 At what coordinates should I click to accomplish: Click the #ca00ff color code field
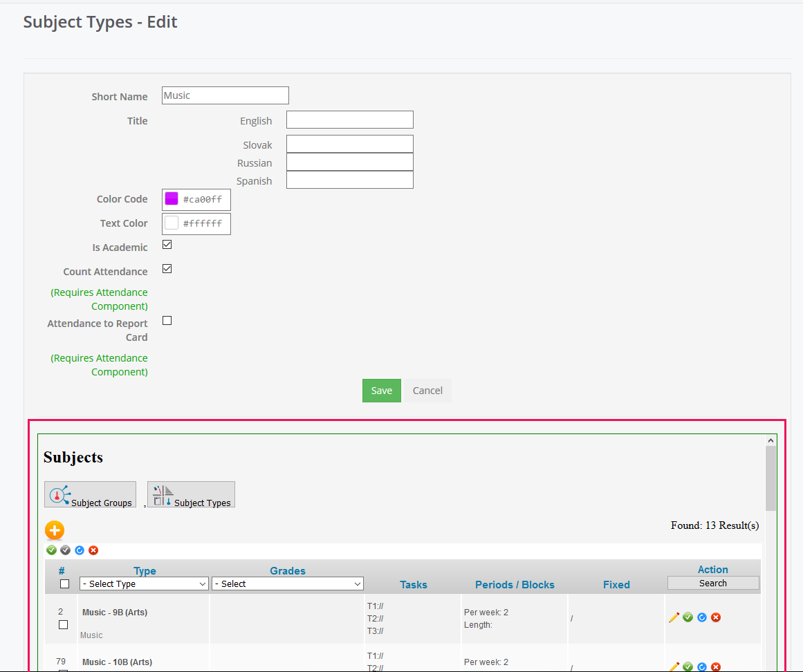[x=196, y=200]
